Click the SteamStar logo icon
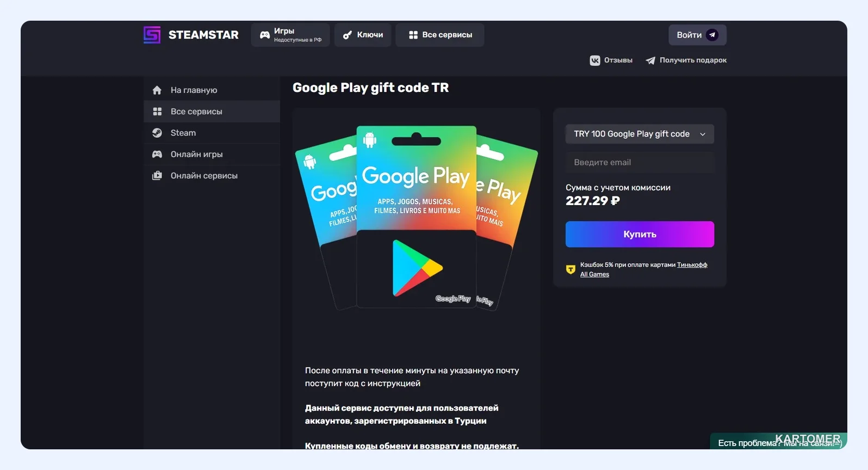This screenshot has width=868, height=470. tap(152, 35)
